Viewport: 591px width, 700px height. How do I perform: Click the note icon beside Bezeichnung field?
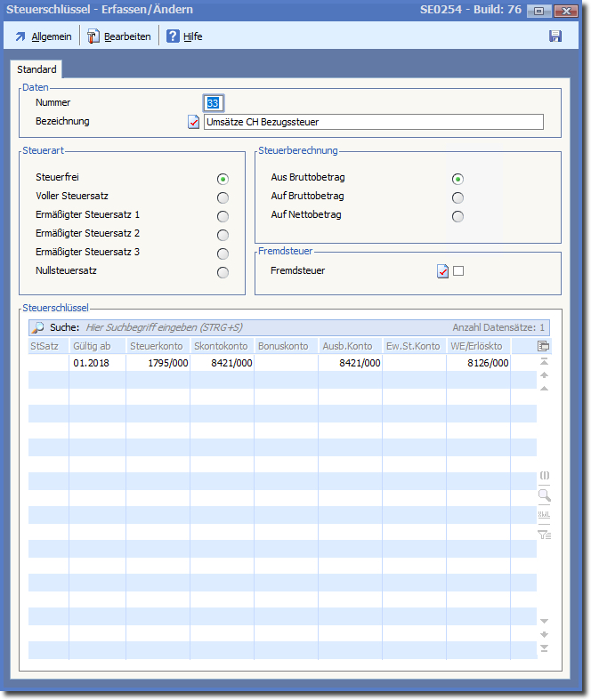[x=194, y=123]
